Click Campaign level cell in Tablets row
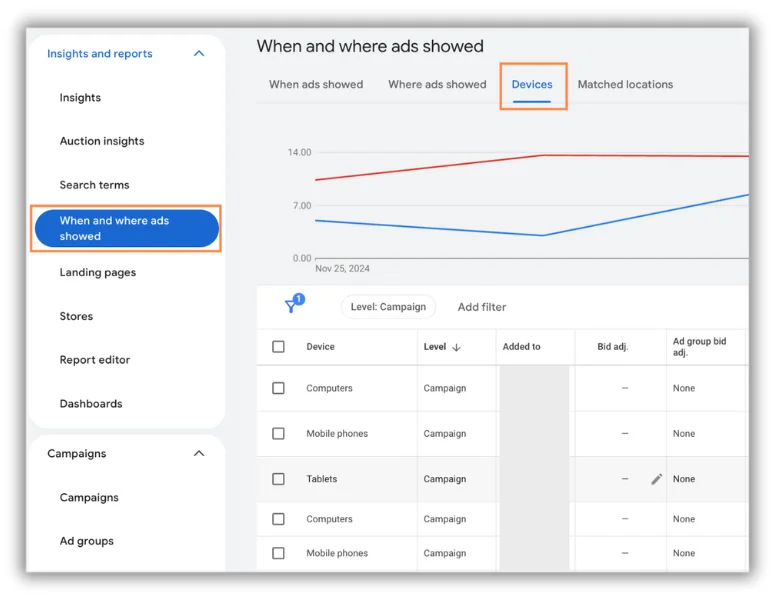This screenshot has height=600, width=775. click(x=445, y=479)
